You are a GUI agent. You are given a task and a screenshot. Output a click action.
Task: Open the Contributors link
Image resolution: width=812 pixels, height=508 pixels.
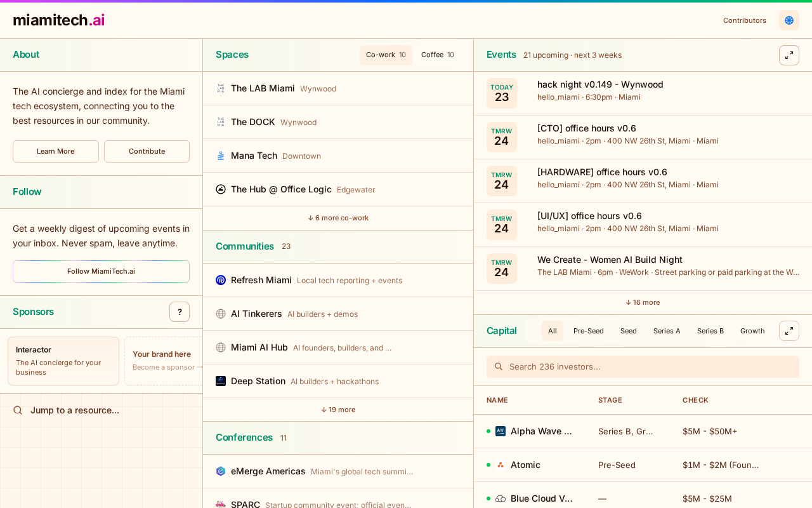click(745, 20)
